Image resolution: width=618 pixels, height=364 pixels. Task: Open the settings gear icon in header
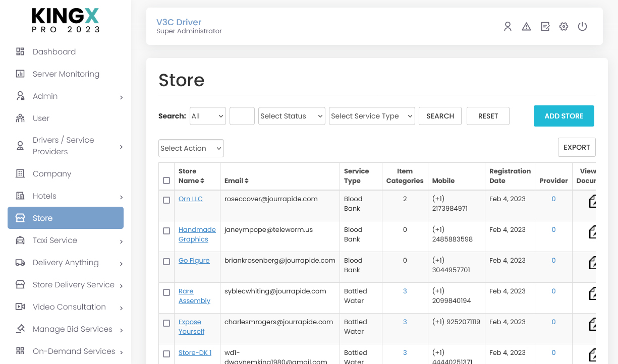[564, 27]
